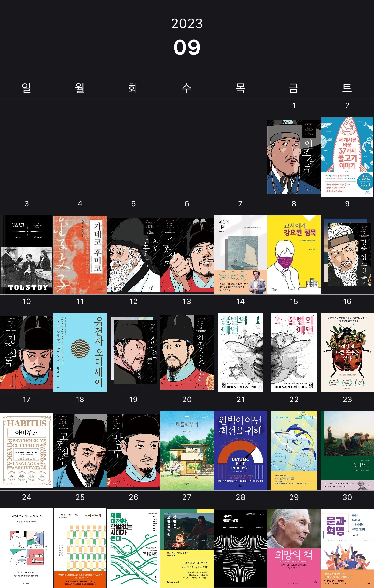Select date number 7
This screenshot has width=374, height=588.
click(x=240, y=204)
